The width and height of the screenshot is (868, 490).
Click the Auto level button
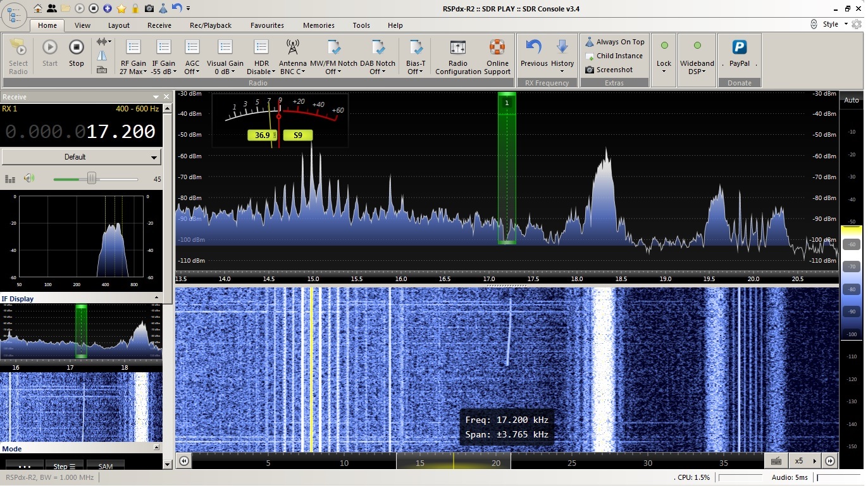pyautogui.click(x=851, y=100)
